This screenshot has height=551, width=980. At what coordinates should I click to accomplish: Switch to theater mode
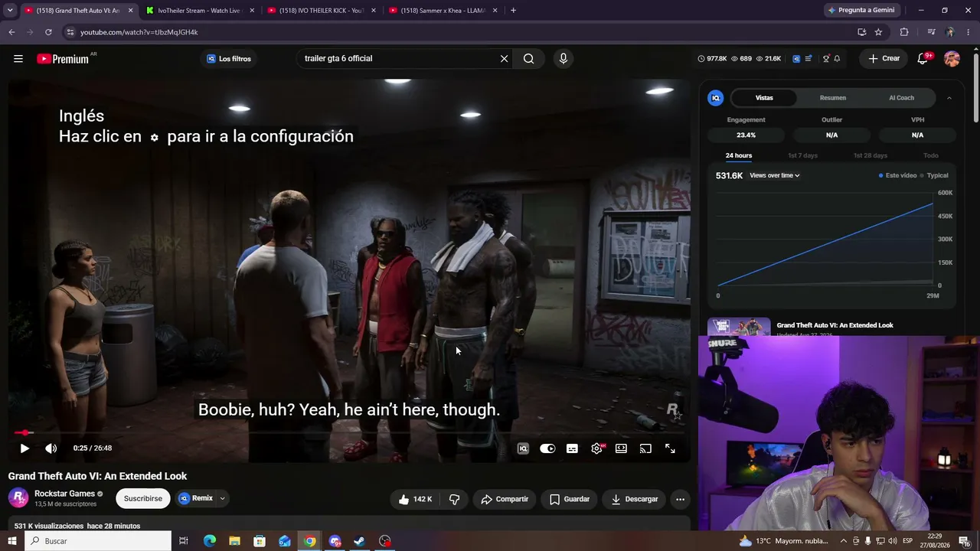coord(621,449)
